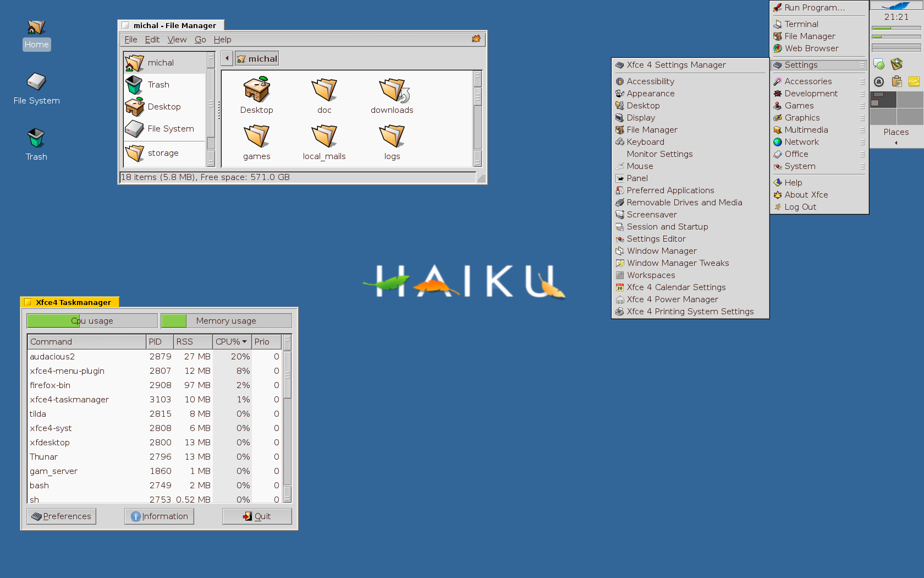
Task: Select the doc folder icon
Action: [x=324, y=95]
